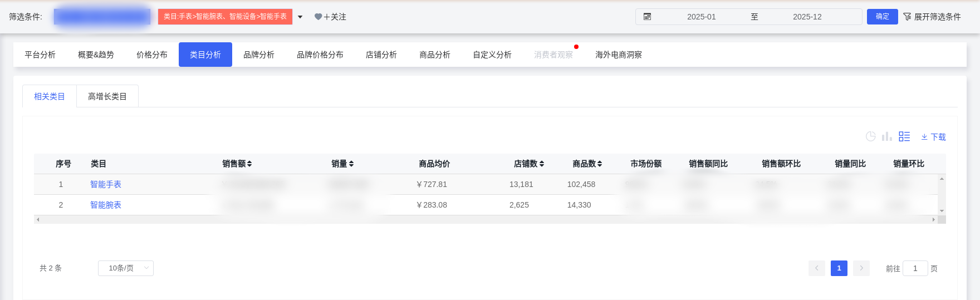The image size is (980, 300).
Task: Click the 确定 confirm button
Action: tap(882, 17)
